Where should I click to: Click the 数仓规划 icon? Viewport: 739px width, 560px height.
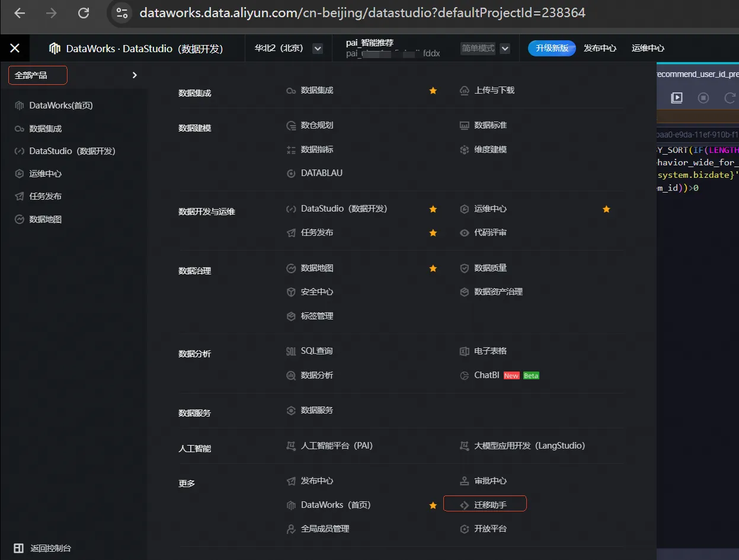291,126
